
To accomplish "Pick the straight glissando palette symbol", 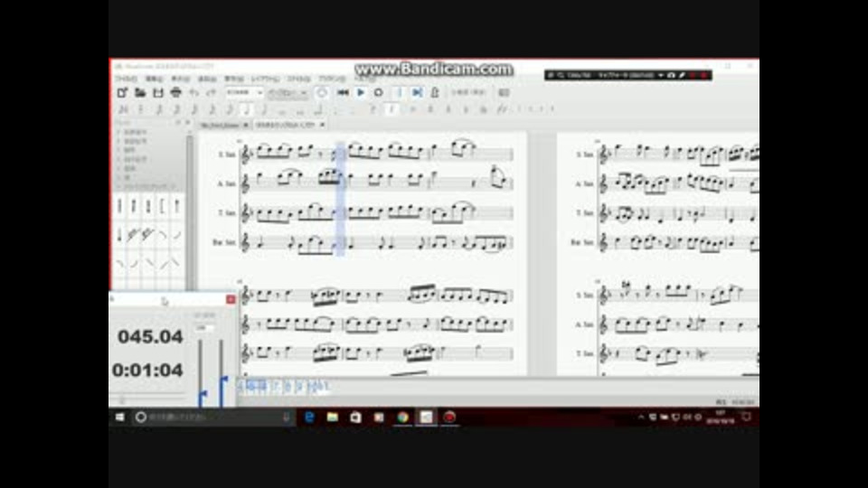I will pyautogui.click(x=134, y=235).
